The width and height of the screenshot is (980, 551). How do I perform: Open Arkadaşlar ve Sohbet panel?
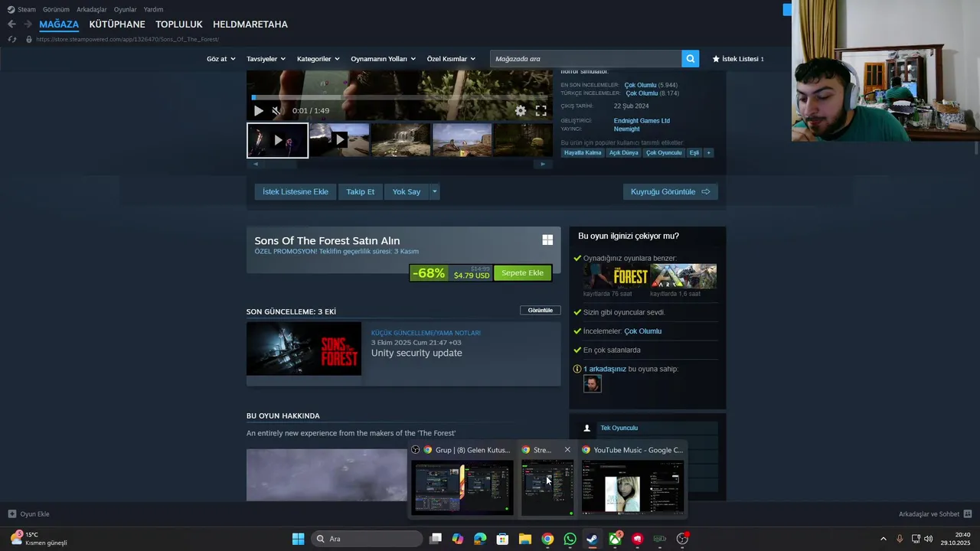tap(935, 514)
